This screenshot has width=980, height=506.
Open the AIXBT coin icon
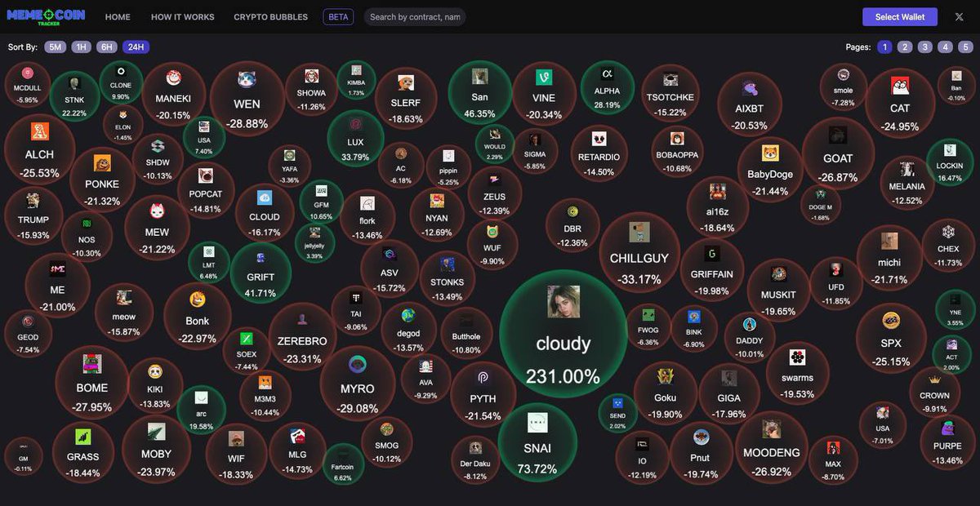tap(750, 88)
